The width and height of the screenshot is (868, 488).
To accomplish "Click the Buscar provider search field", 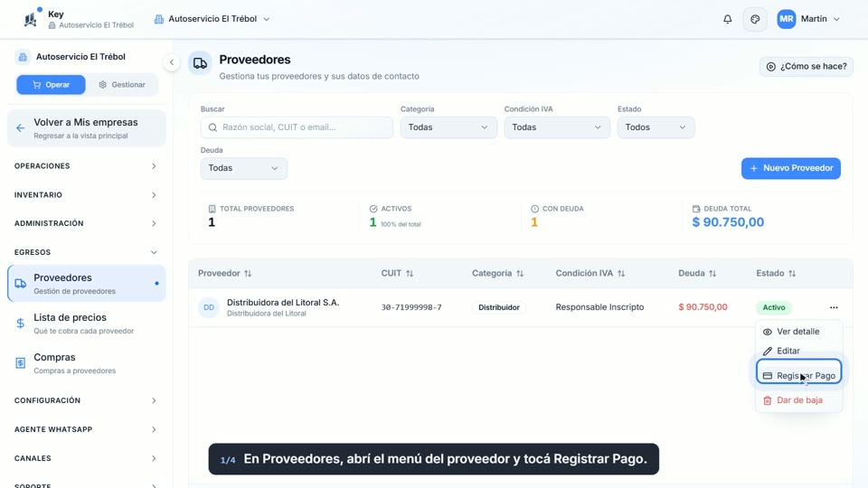I will click(x=297, y=127).
